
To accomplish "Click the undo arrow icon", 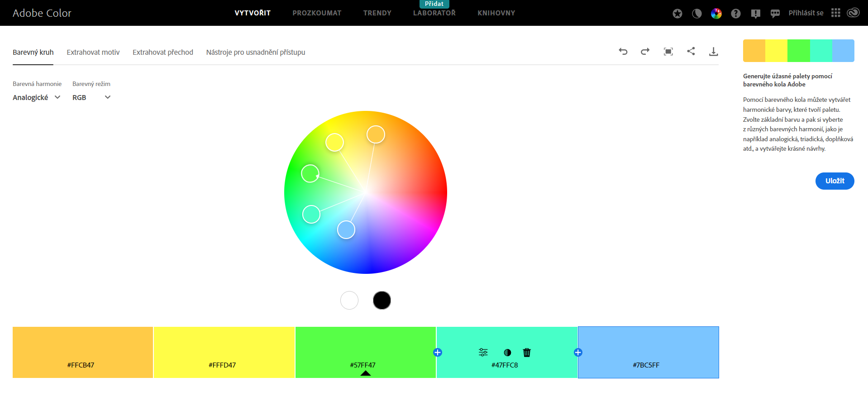I will (x=623, y=52).
